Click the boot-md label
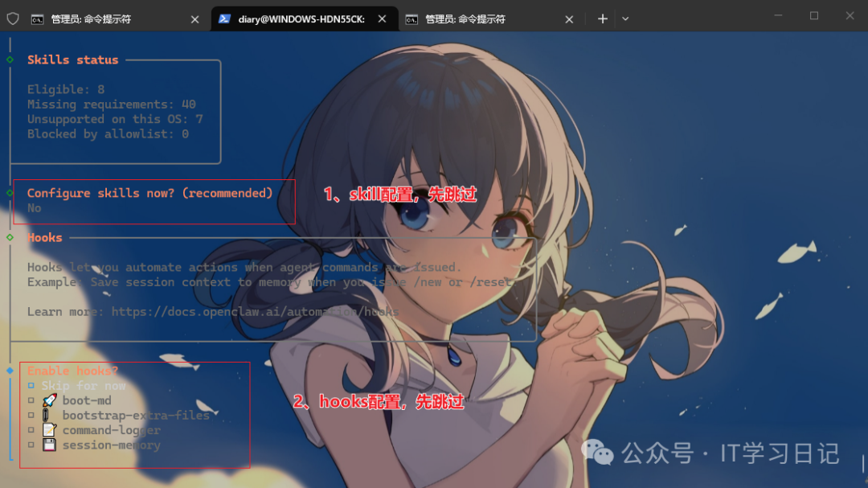Viewport: 868px width, 488px height. [86, 400]
